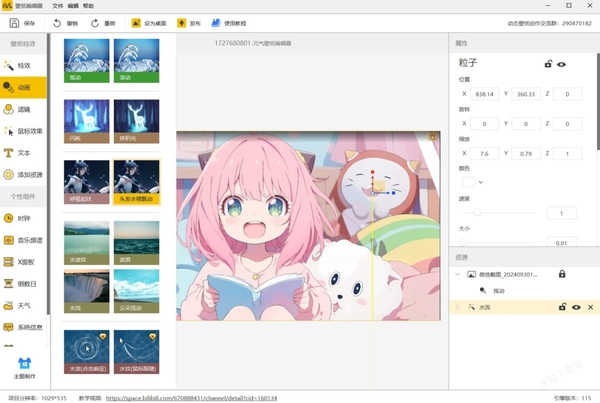The width and height of the screenshot is (600, 403).
Task: Click the 发布 (Publish) upload icon
Action: click(181, 23)
